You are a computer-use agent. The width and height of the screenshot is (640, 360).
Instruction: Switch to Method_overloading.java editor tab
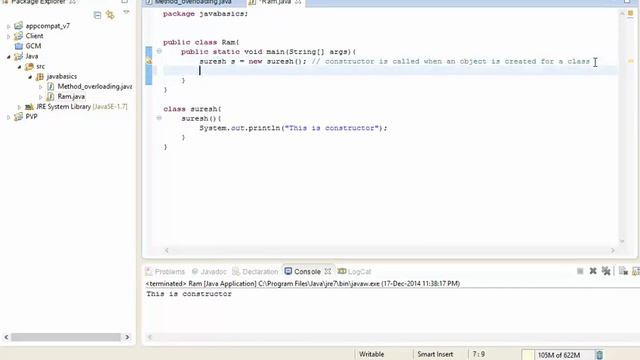[193, 2]
